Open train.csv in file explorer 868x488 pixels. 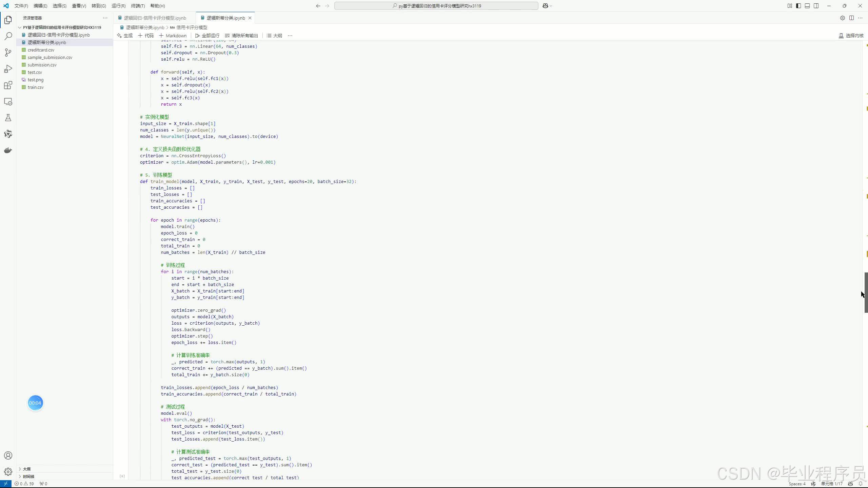(36, 87)
